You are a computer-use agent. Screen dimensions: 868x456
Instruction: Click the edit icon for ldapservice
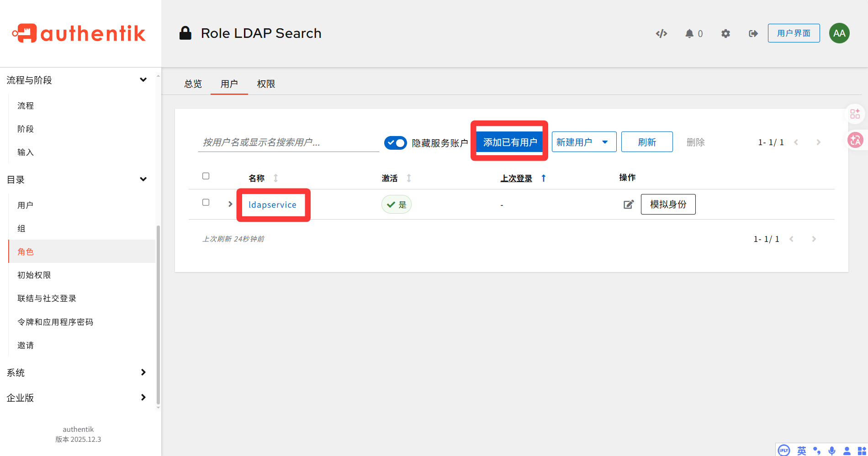click(x=629, y=204)
